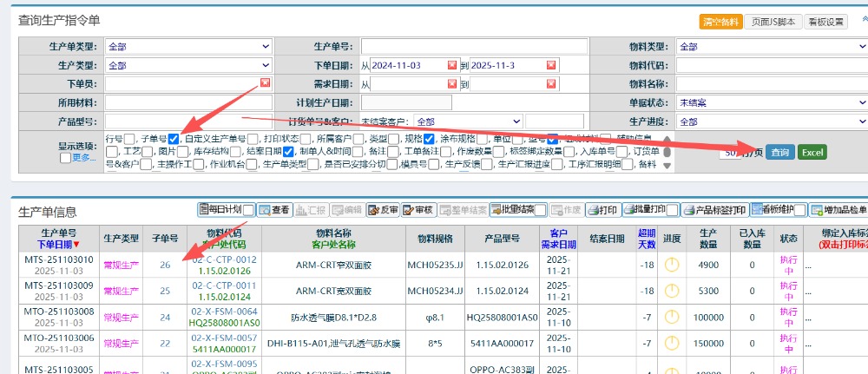This screenshot has width=868, height=374.
Task: Expand the 物料类型 dropdown
Action: 771,46
